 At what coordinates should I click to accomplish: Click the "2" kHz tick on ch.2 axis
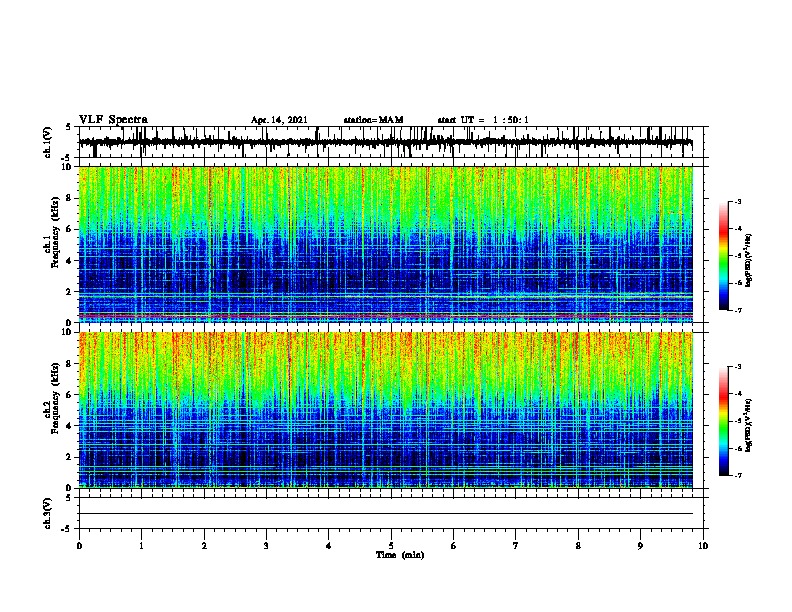click(69, 457)
